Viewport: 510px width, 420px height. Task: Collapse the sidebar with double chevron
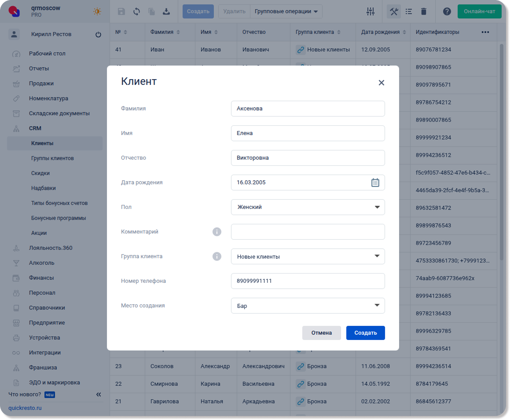pyautogui.click(x=99, y=394)
